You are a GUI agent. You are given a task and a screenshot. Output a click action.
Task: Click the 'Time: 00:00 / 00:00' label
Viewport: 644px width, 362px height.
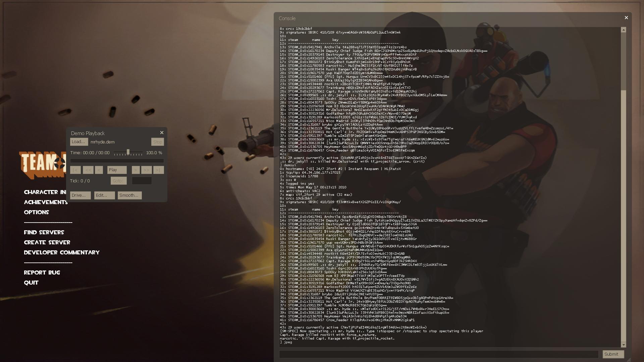(90, 153)
